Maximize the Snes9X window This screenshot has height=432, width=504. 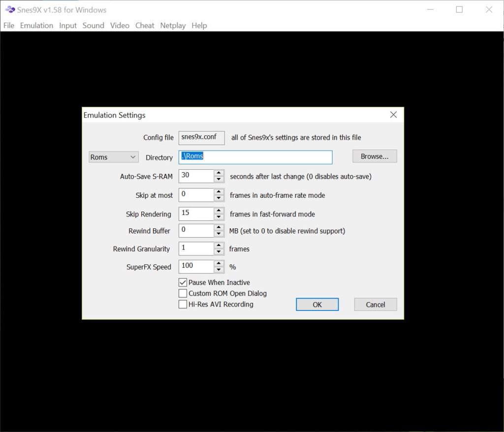(460, 10)
